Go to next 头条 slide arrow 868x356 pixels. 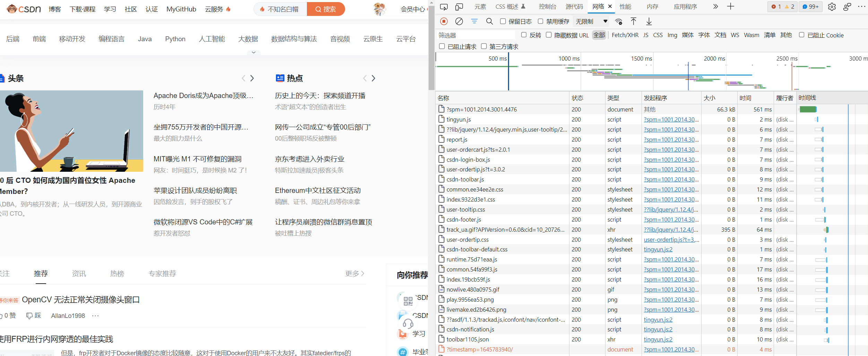point(252,78)
